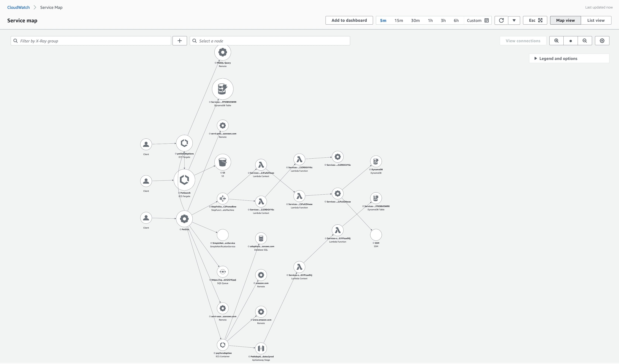Select the 3h time range
This screenshot has height=364, width=619.
[x=443, y=20]
